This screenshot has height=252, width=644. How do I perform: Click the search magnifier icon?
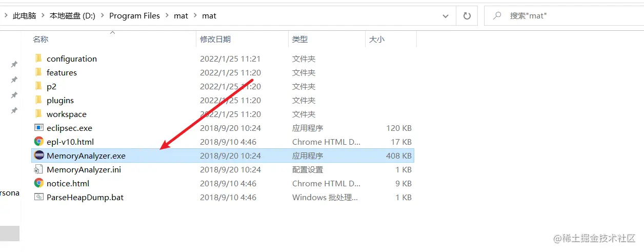pos(497,16)
